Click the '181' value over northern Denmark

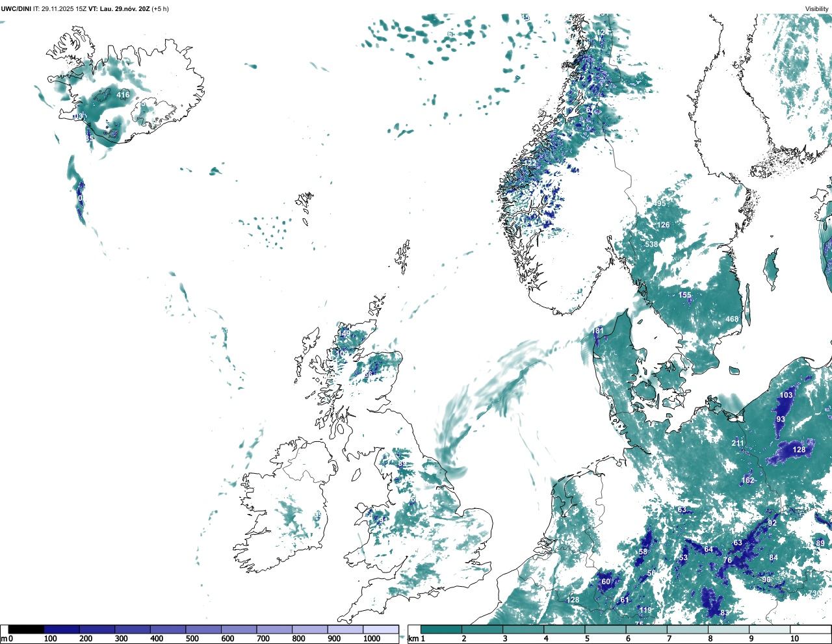click(598, 331)
